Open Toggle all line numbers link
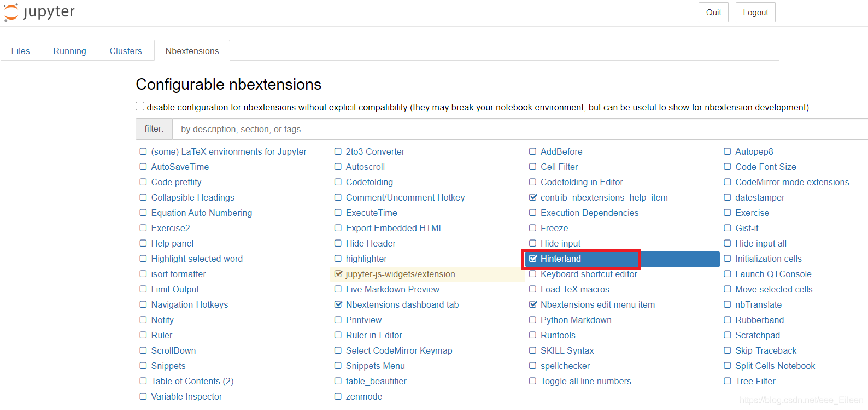The image size is (868, 410). pos(585,381)
